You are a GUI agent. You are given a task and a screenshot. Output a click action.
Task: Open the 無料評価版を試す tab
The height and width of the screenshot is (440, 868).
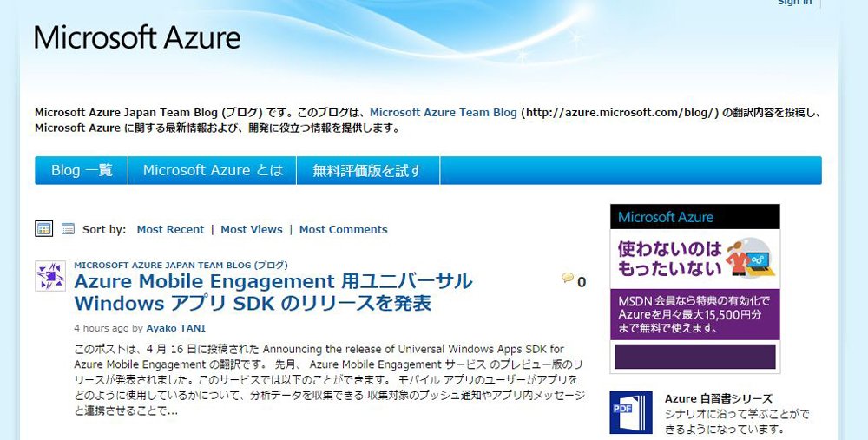(368, 170)
